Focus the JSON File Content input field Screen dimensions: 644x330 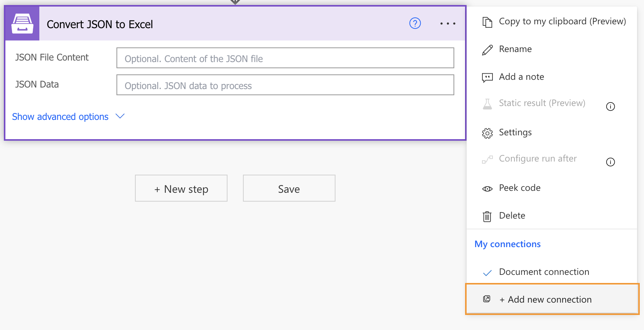(x=285, y=58)
